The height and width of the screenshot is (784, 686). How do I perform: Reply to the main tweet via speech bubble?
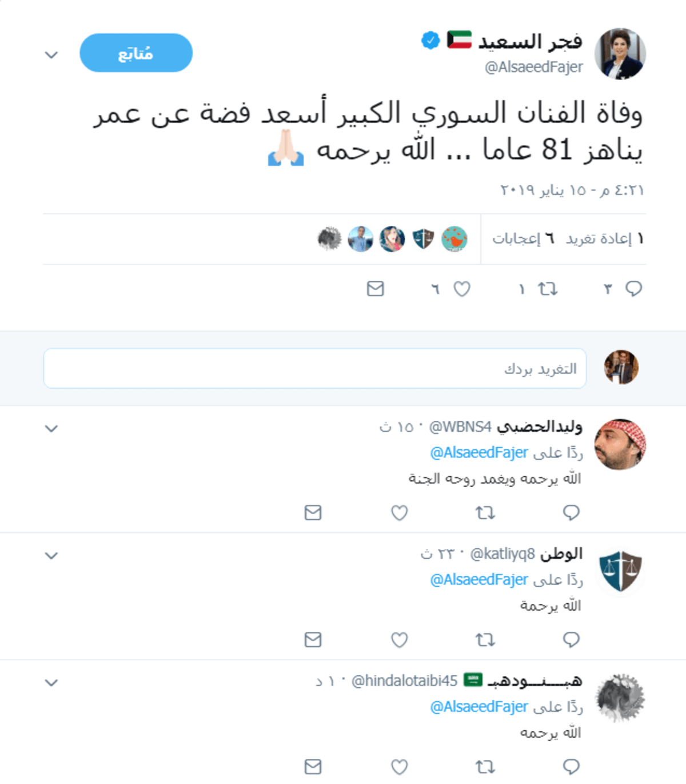[633, 289]
